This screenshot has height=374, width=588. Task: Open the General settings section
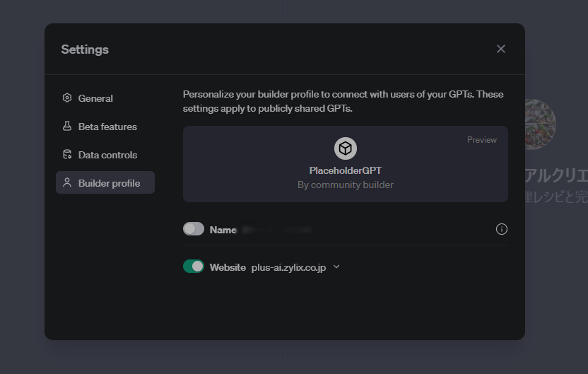[95, 98]
